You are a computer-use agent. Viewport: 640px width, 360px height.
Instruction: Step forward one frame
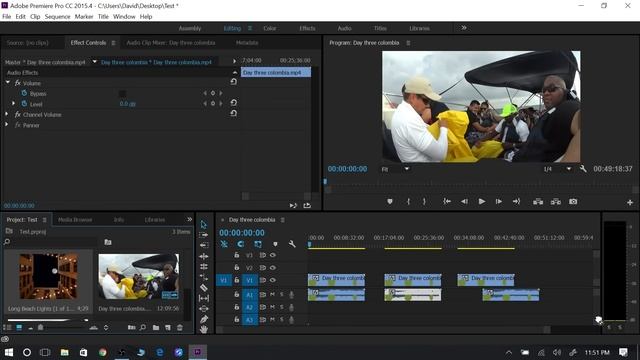pyautogui.click(x=499, y=202)
